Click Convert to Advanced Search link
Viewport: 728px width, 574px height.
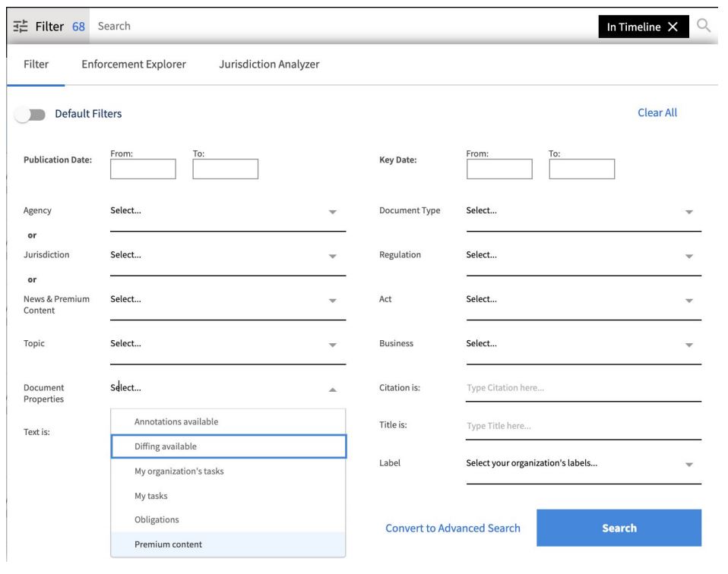coord(453,528)
